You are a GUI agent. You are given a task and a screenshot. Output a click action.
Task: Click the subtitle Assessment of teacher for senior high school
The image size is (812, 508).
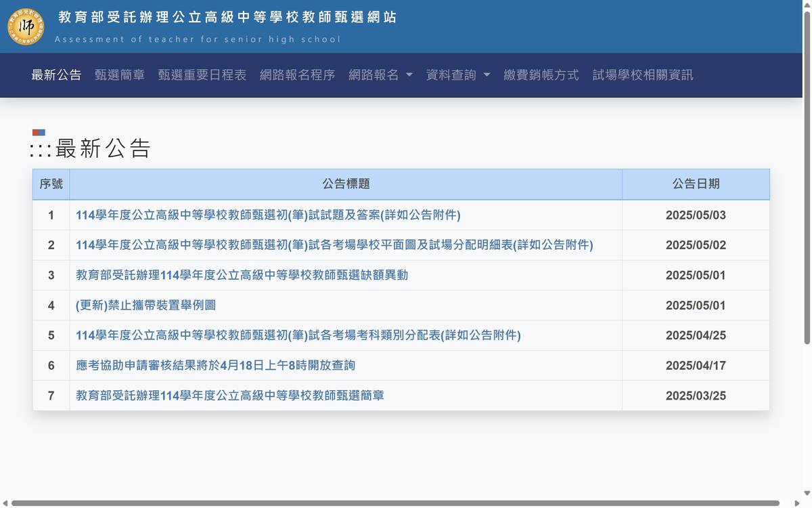point(198,39)
